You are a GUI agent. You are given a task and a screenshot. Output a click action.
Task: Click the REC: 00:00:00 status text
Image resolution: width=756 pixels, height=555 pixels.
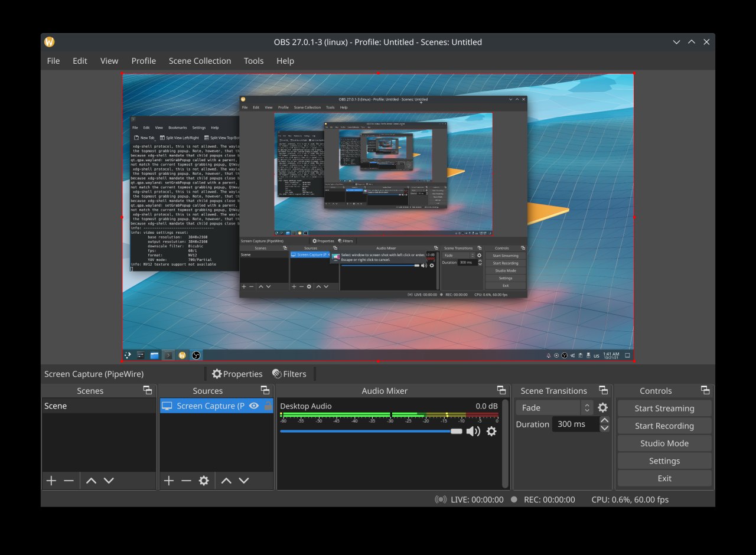point(549,500)
